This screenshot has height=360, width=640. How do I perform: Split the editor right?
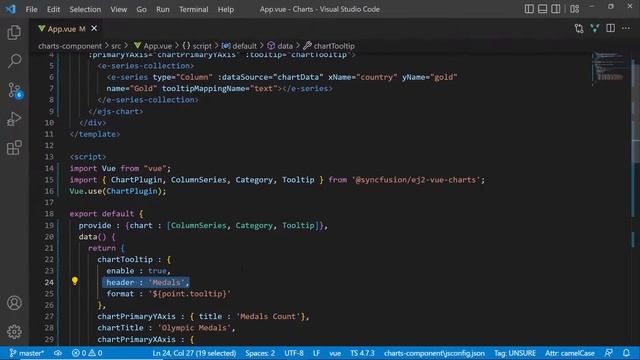(611, 29)
